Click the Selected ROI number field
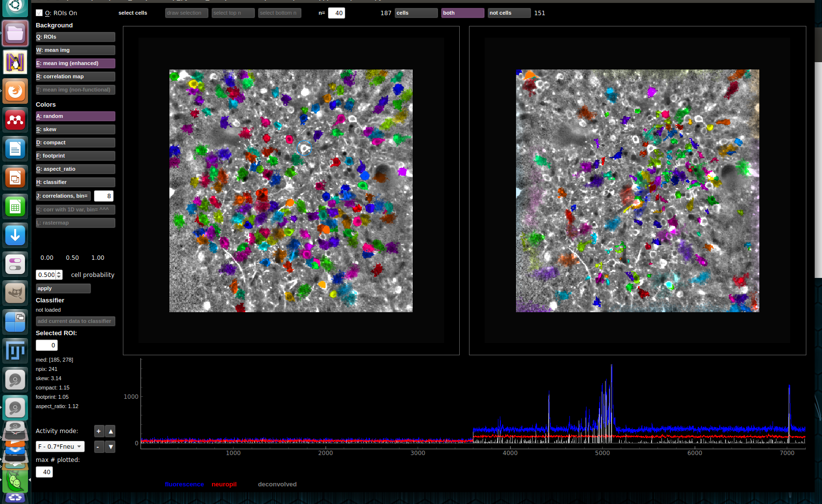Screen dimensions: 822x504 [x=47, y=345]
